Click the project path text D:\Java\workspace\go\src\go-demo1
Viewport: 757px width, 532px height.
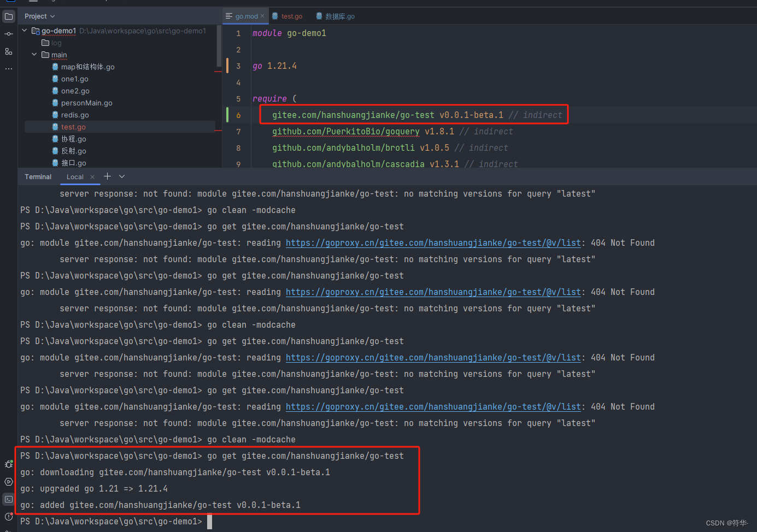click(x=143, y=31)
